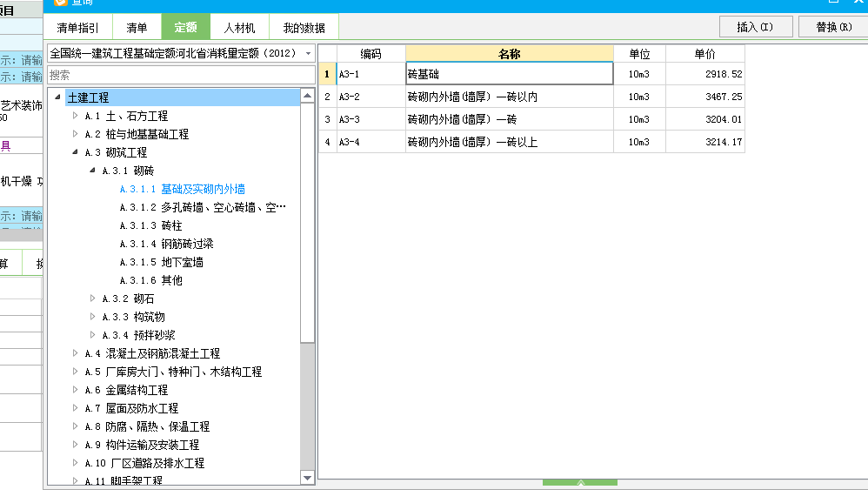Collapse the A.3 砌筑工程 arrow
Image resolution: width=868 pixels, height=503 pixels.
76,151
